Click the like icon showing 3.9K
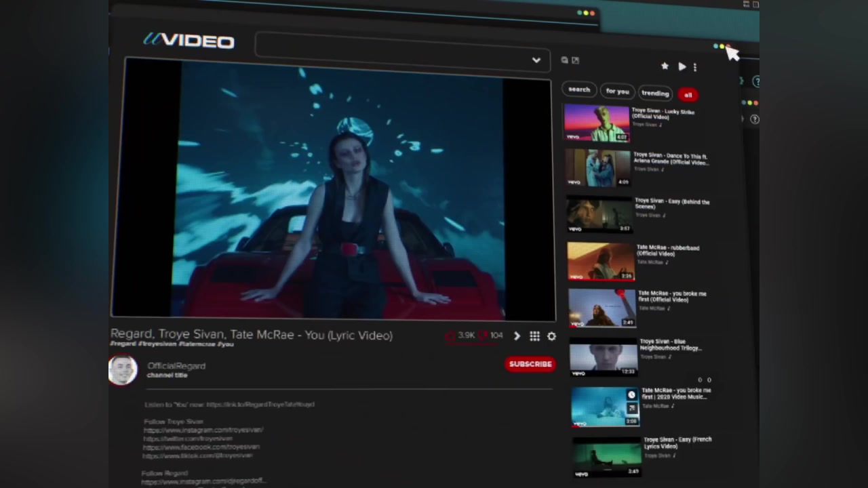 (x=450, y=335)
